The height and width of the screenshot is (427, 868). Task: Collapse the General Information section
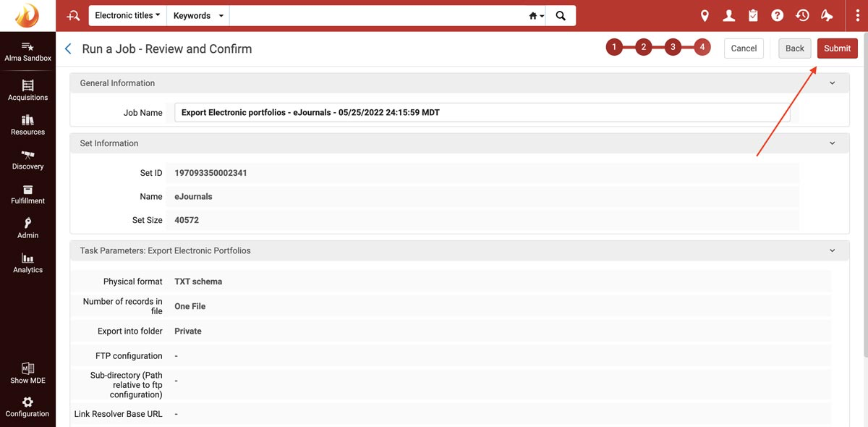(833, 83)
